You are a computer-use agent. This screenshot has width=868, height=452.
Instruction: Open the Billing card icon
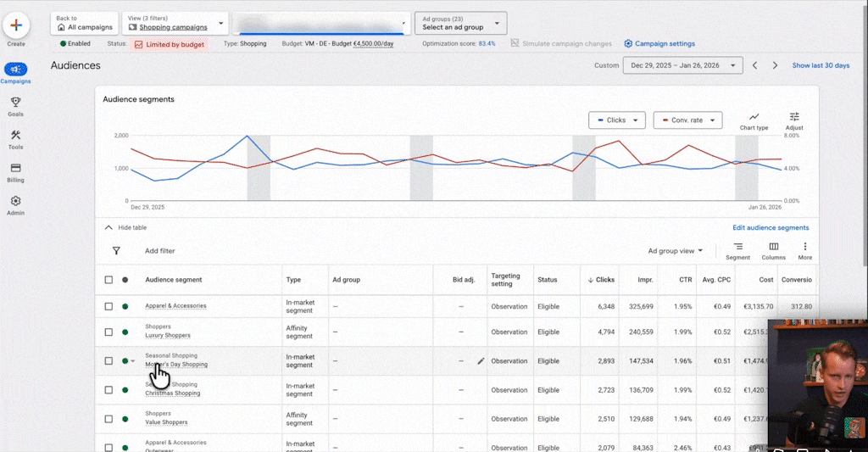tap(15, 169)
